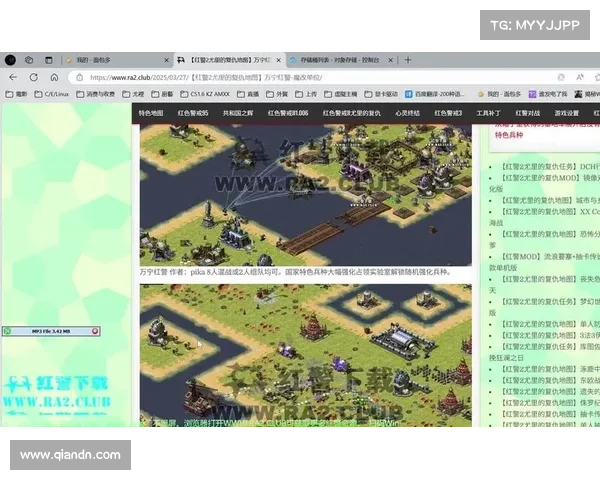The width and height of the screenshot is (600, 480).
Task: Open the 我的 - 面包多 bookmark
Action: point(499,94)
